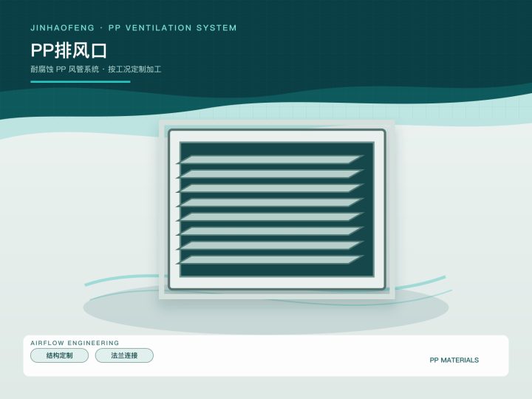Image resolution: width=532 pixels, height=399 pixels.
Task: Click the teal airflow curve left of vent
Action: pos(121,279)
